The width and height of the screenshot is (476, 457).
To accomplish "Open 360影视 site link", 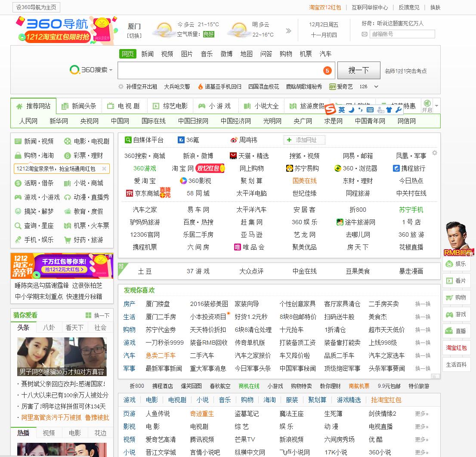I will (195, 181).
